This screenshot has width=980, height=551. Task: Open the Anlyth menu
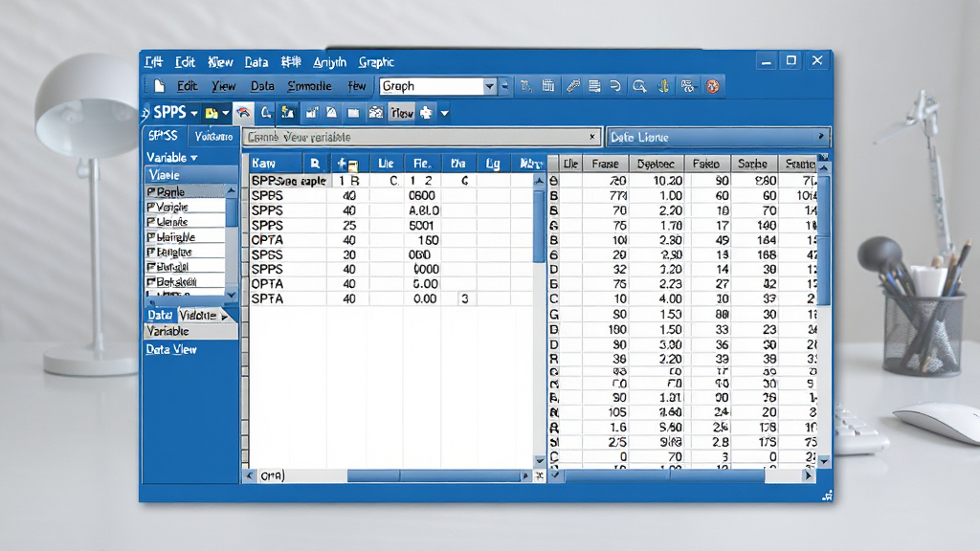tap(329, 62)
